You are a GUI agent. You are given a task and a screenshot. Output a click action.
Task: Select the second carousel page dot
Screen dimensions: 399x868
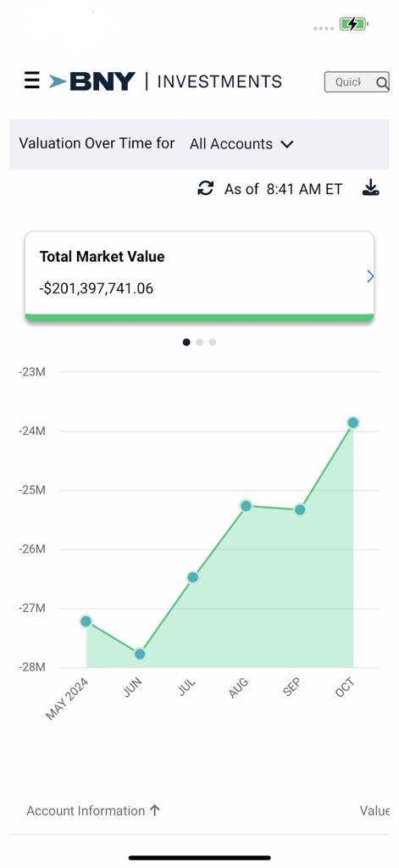[199, 342]
